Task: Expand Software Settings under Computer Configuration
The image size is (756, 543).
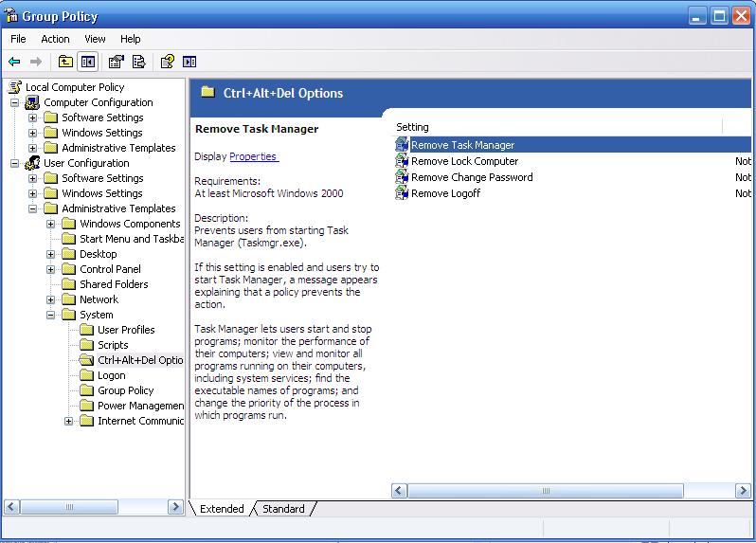Action: 32,118
